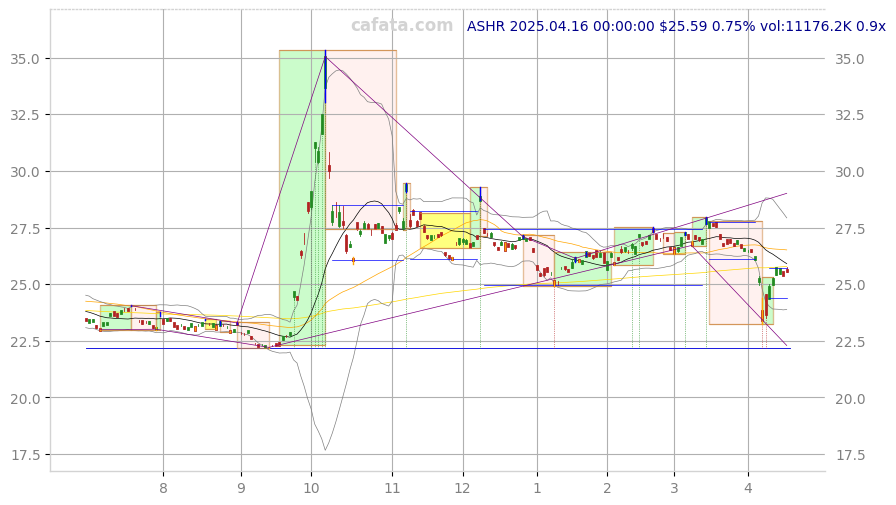Click the 30.0 label on right price axis
Image resolution: width=896 pixels, height=505 pixels.
pos(850,173)
